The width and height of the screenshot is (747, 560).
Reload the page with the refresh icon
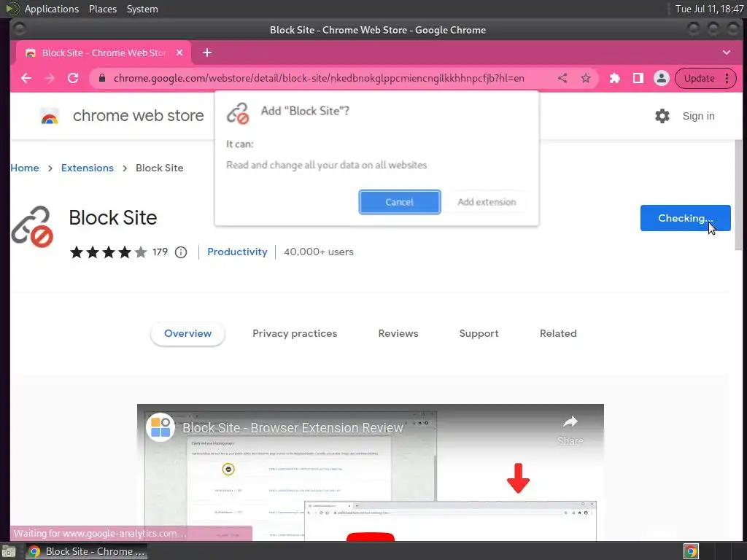pos(73,78)
